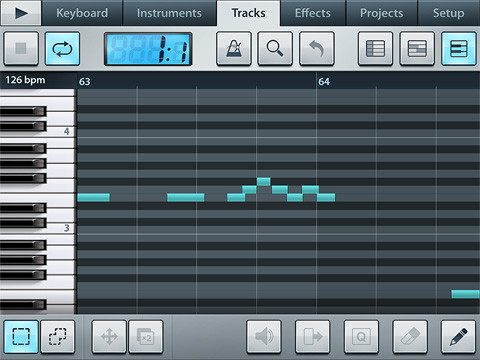Undo the last action
The height and width of the screenshot is (360, 480).
[317, 49]
